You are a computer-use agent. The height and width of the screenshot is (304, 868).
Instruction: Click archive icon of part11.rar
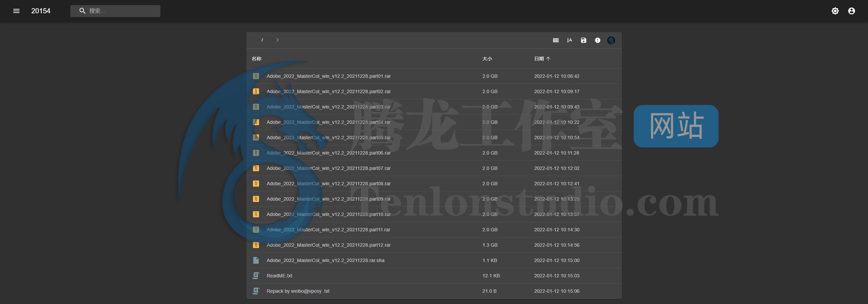pyautogui.click(x=256, y=230)
